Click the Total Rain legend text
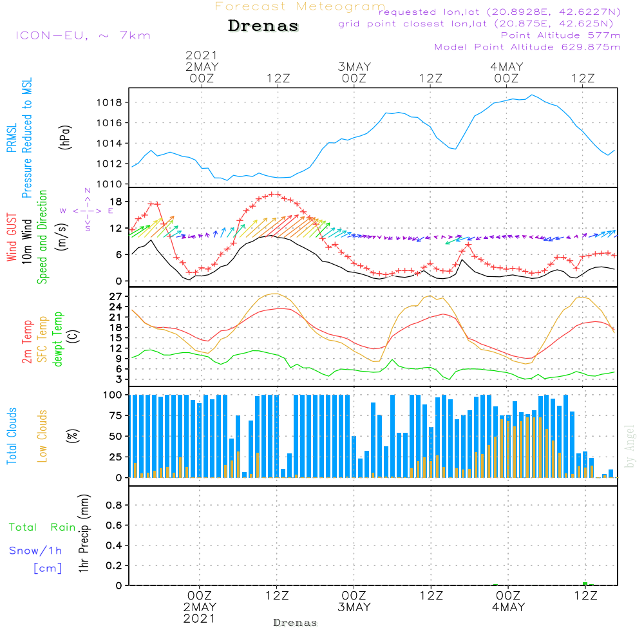The width and height of the screenshot is (644, 644). pyautogui.click(x=43, y=527)
